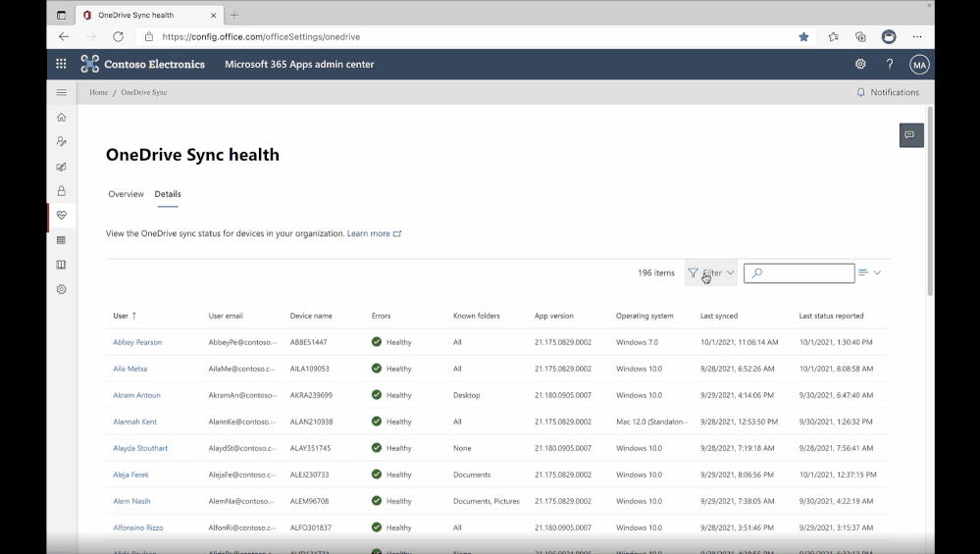Open the app launcher waffle icon
Viewport: 980px width, 554px height.
pyautogui.click(x=61, y=64)
